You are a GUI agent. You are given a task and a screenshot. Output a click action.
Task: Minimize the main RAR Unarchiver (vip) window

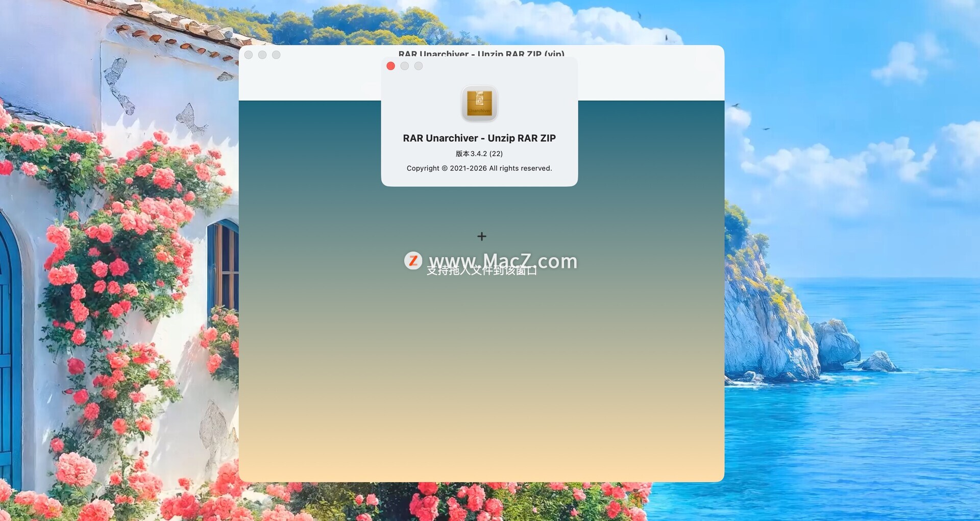[262, 55]
